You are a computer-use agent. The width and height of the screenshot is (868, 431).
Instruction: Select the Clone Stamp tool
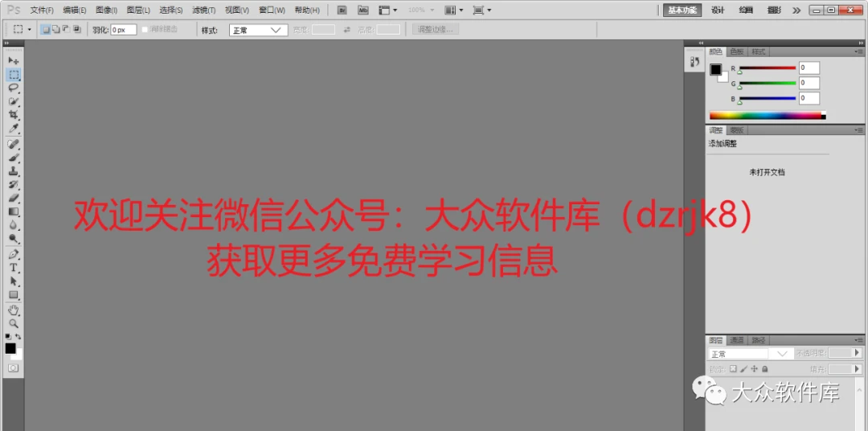(14, 171)
